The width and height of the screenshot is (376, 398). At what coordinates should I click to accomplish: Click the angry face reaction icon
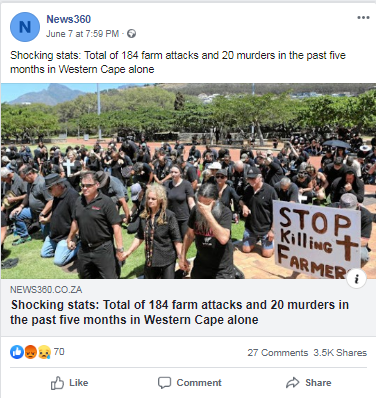[x=31, y=352]
